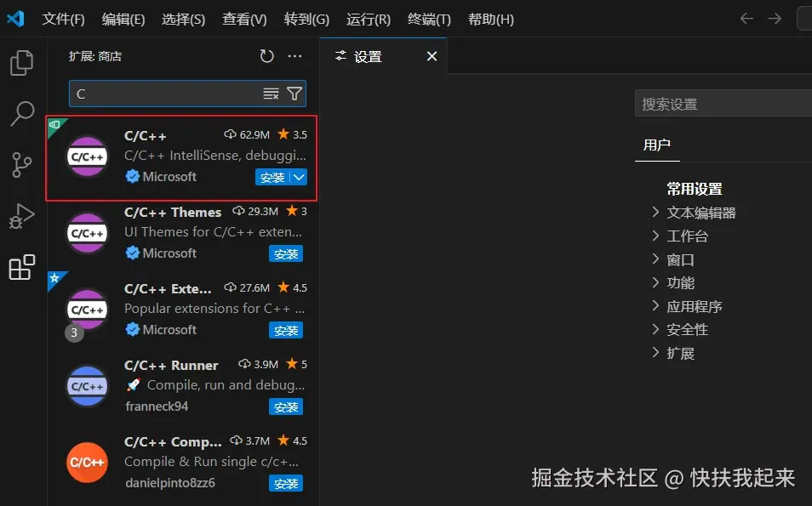Go forward with the right arrow

(x=775, y=19)
